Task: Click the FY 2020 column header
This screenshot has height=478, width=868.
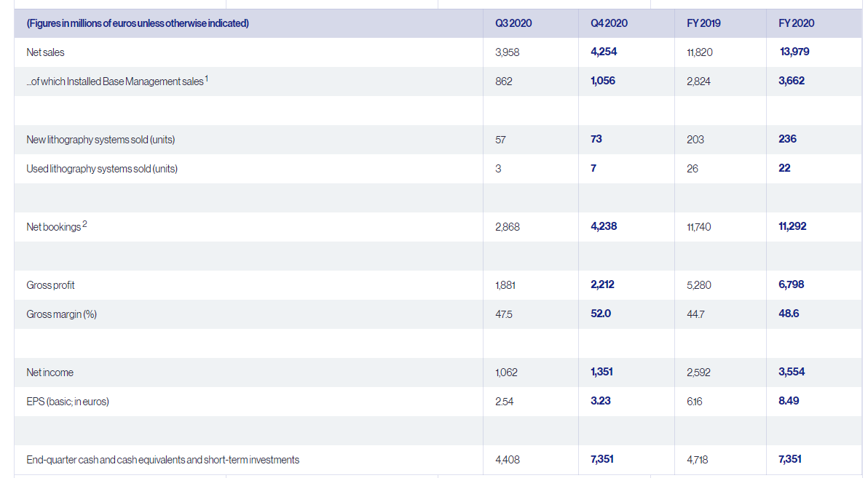Action: tap(796, 23)
